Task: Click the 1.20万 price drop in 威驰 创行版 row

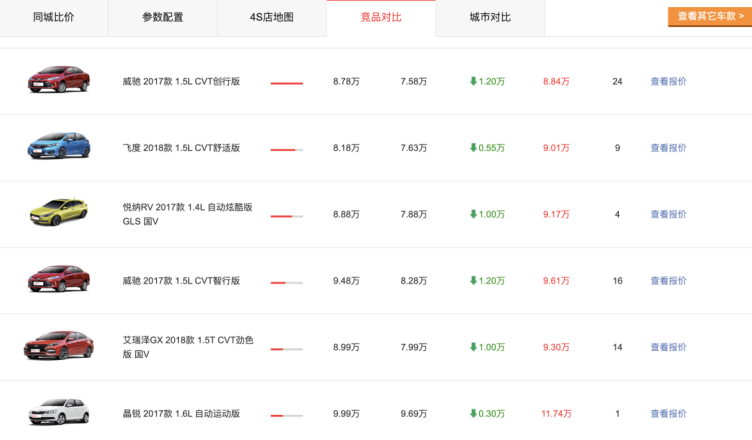Action: pos(487,82)
